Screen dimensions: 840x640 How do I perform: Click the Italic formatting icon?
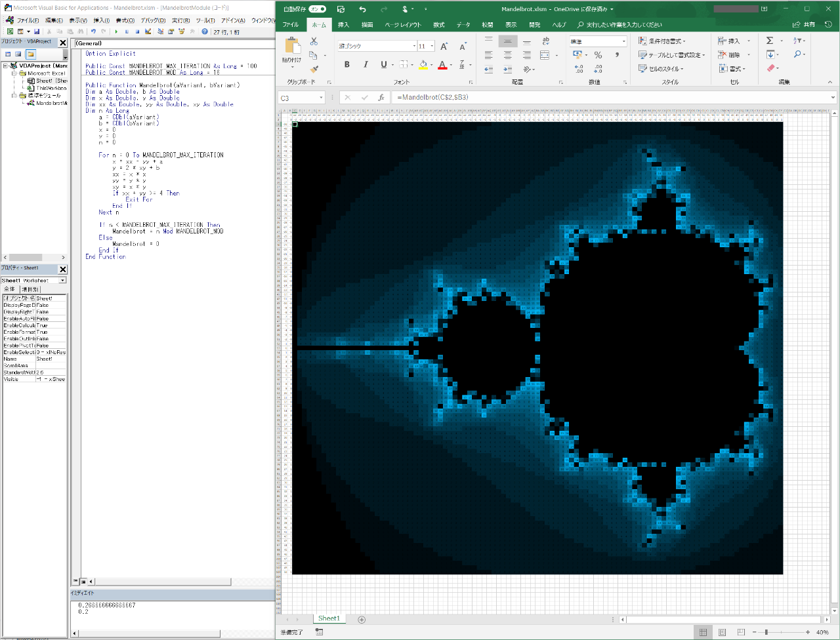365,64
